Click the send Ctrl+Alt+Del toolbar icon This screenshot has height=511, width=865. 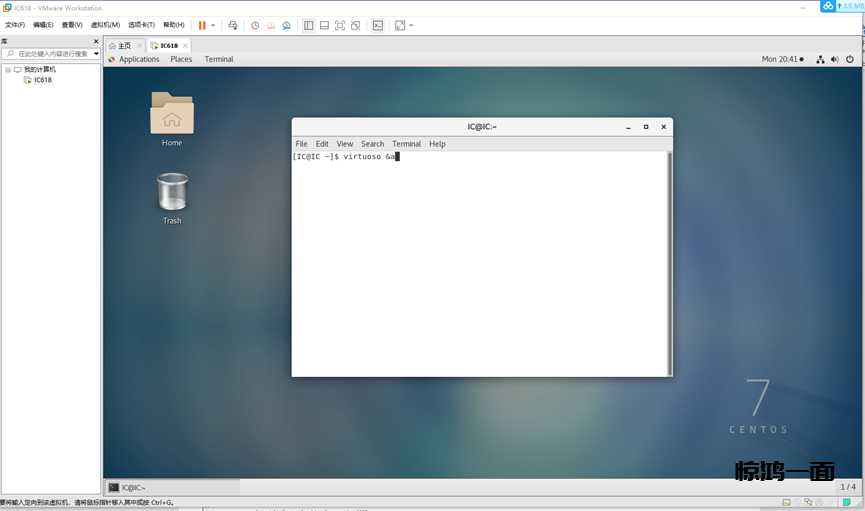[233, 25]
